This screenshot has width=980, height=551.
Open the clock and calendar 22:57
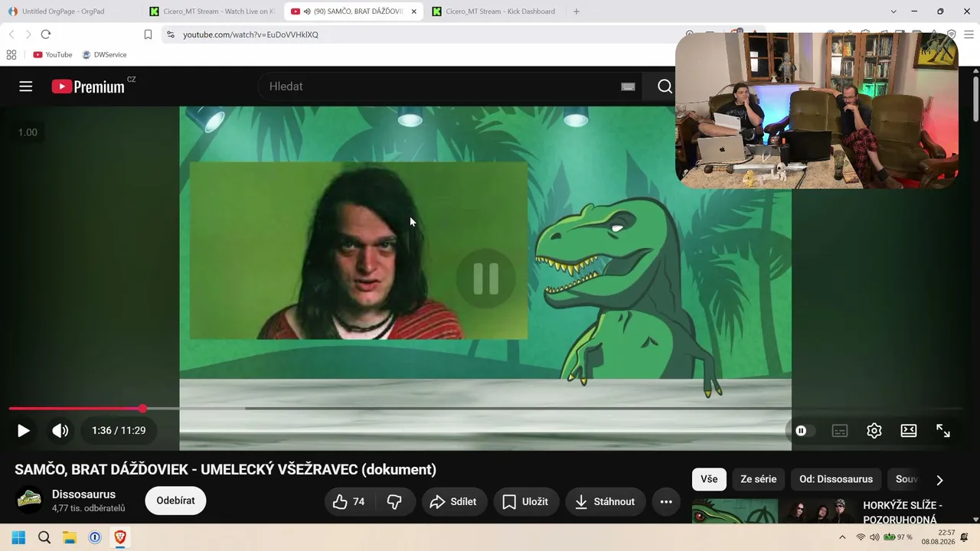point(938,537)
